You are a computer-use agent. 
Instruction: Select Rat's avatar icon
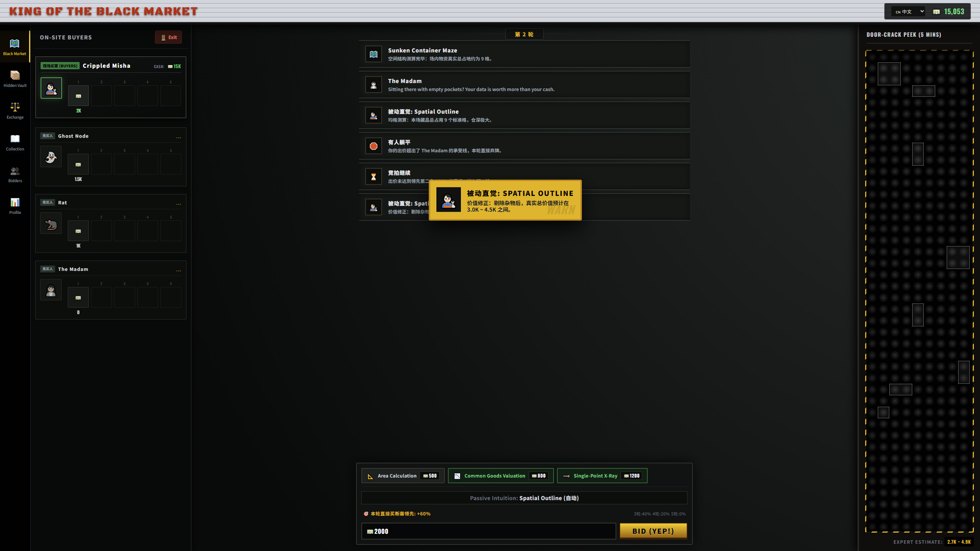[x=51, y=223]
